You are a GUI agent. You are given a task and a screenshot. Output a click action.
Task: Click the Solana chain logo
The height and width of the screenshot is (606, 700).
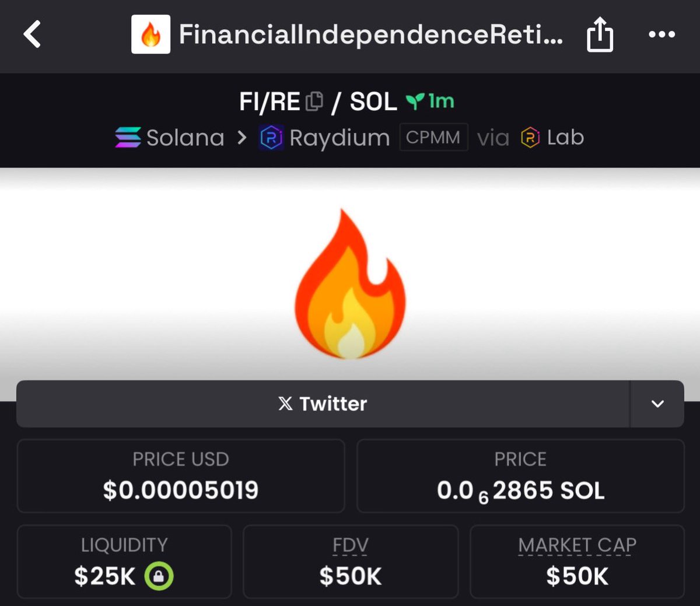click(128, 138)
